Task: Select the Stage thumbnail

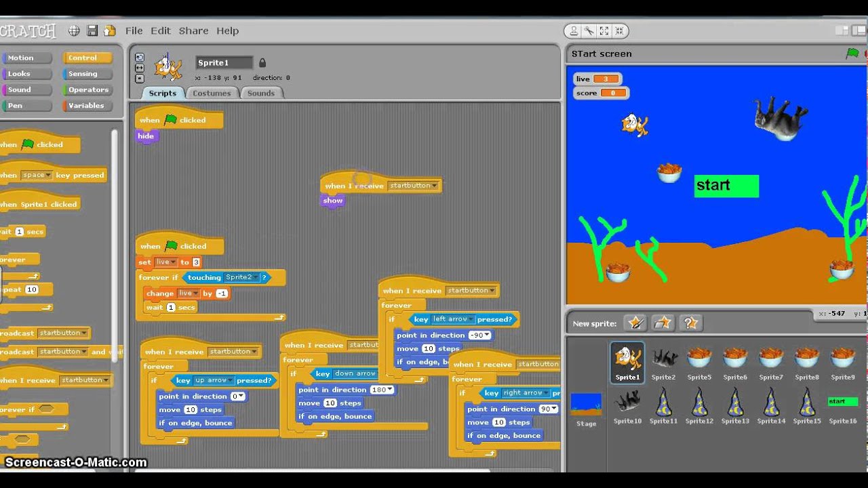Action: pyautogui.click(x=586, y=409)
